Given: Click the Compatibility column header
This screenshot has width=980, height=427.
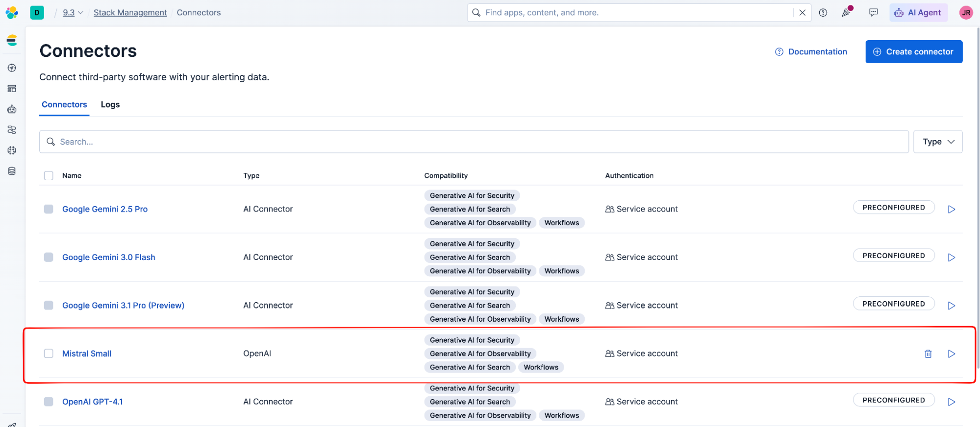Looking at the screenshot, I should 446,176.
